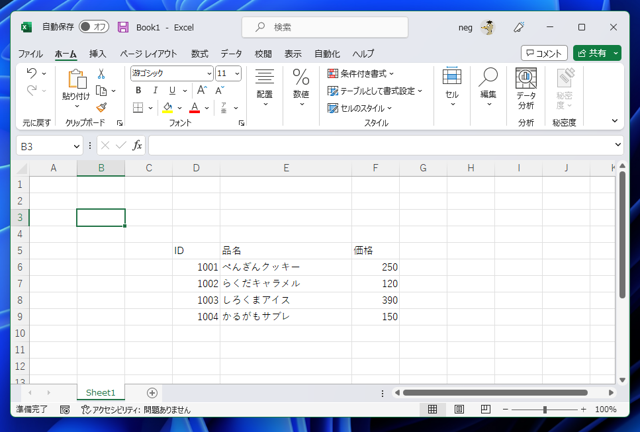Click the red font color A

[195, 107]
